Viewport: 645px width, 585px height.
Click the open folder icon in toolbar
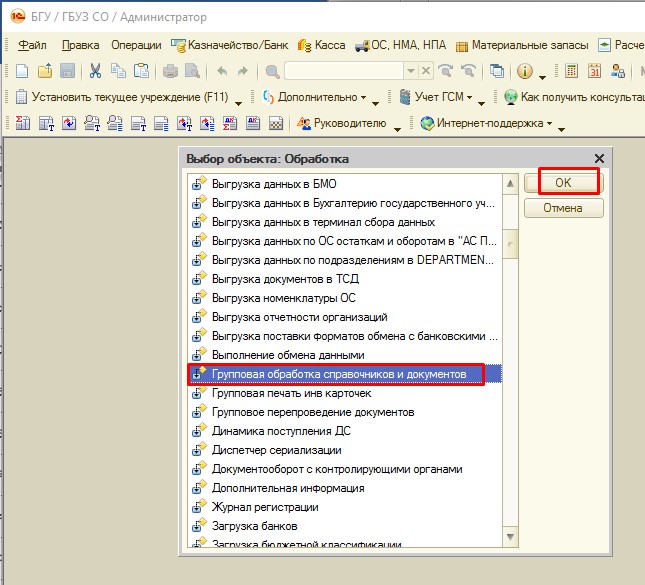click(x=45, y=71)
